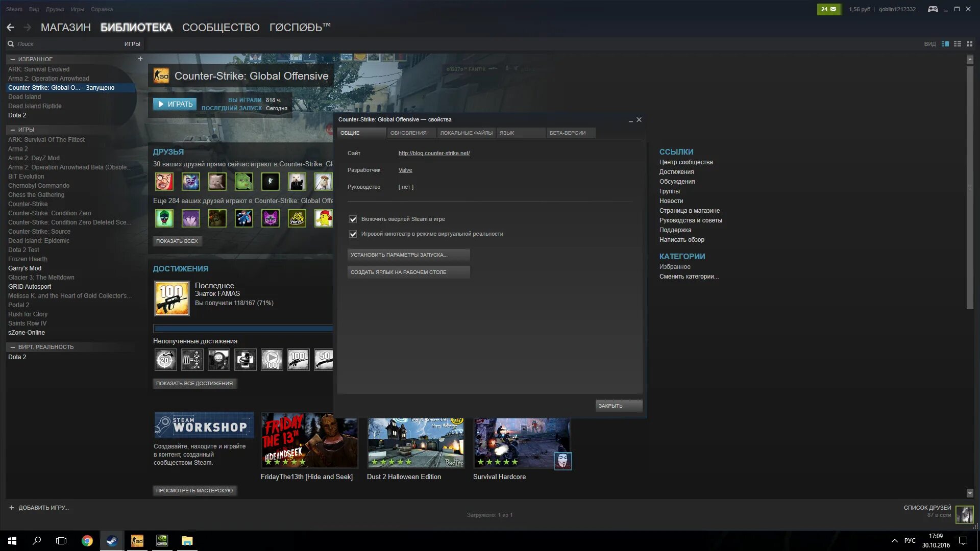The height and width of the screenshot is (551, 980).
Task: Open Сменить категории link
Action: coord(689,277)
